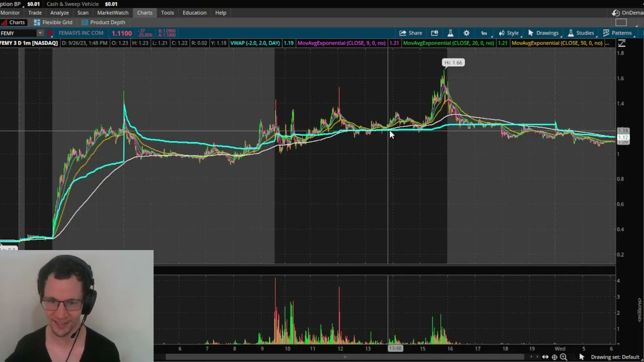Click the 13:48 time axis marker
644x362 pixels.
pos(395,348)
